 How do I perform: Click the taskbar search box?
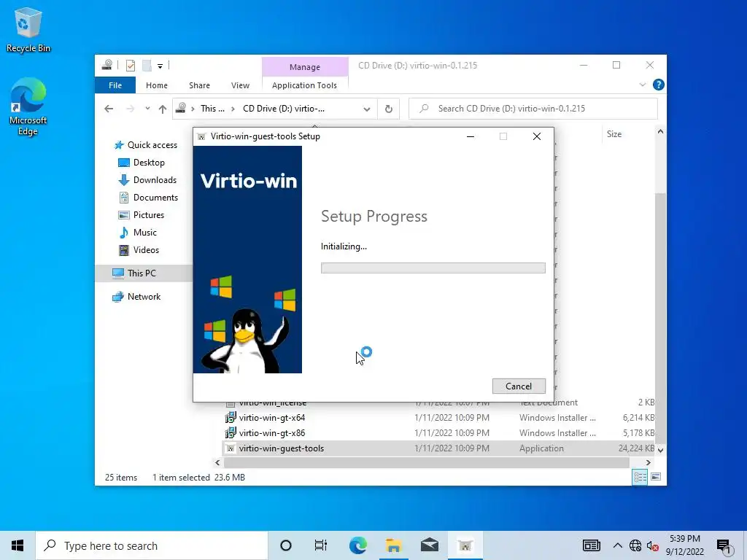point(152,545)
